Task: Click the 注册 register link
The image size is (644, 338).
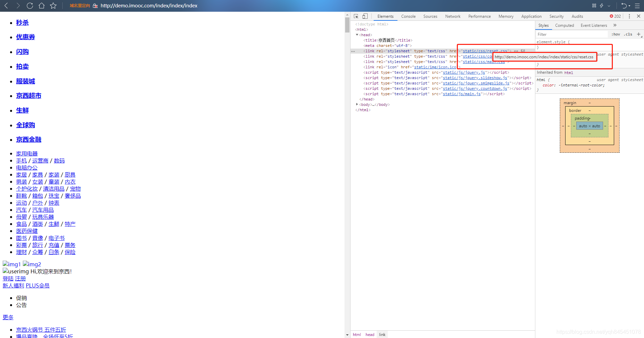Action: pyautogui.click(x=20, y=278)
